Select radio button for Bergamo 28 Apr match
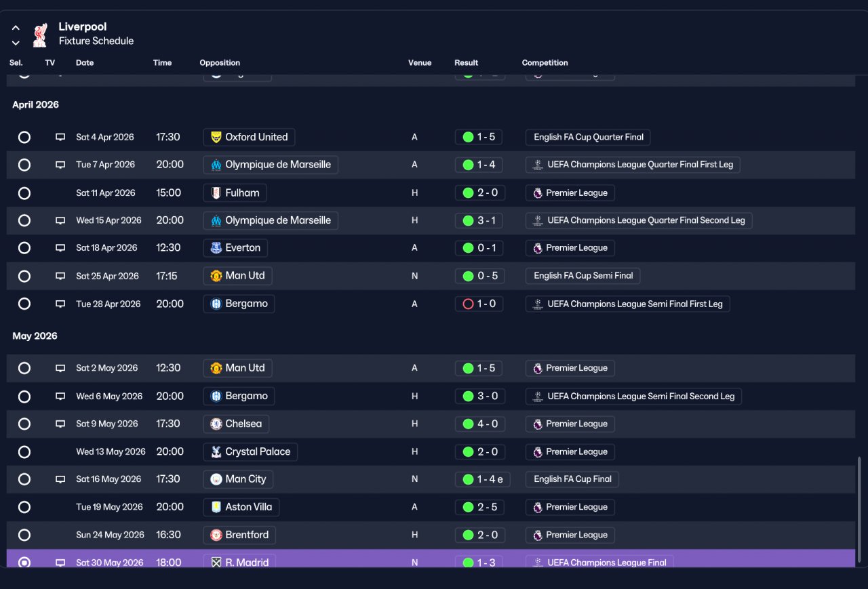The image size is (868, 589). [24, 304]
